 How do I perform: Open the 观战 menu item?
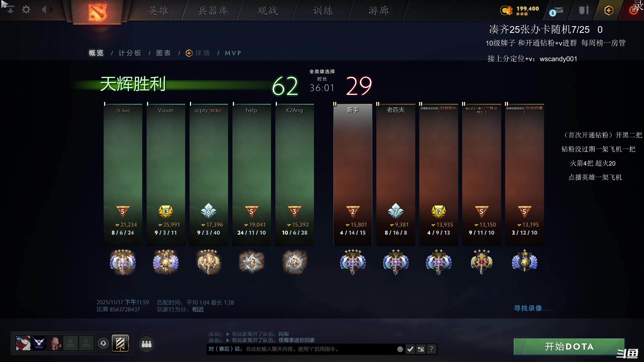[x=267, y=10]
